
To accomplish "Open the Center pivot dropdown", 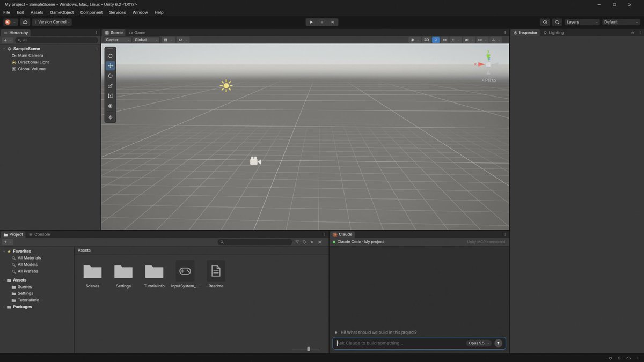I will 118,40.
